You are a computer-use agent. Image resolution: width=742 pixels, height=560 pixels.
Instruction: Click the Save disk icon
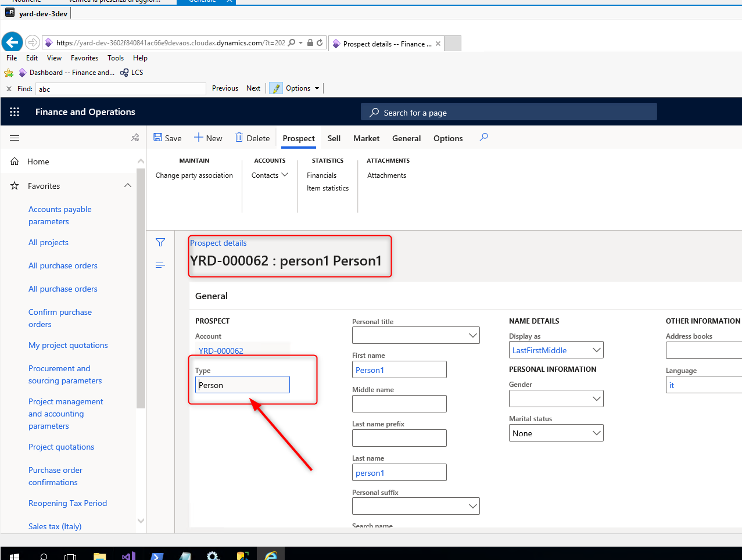pos(157,137)
